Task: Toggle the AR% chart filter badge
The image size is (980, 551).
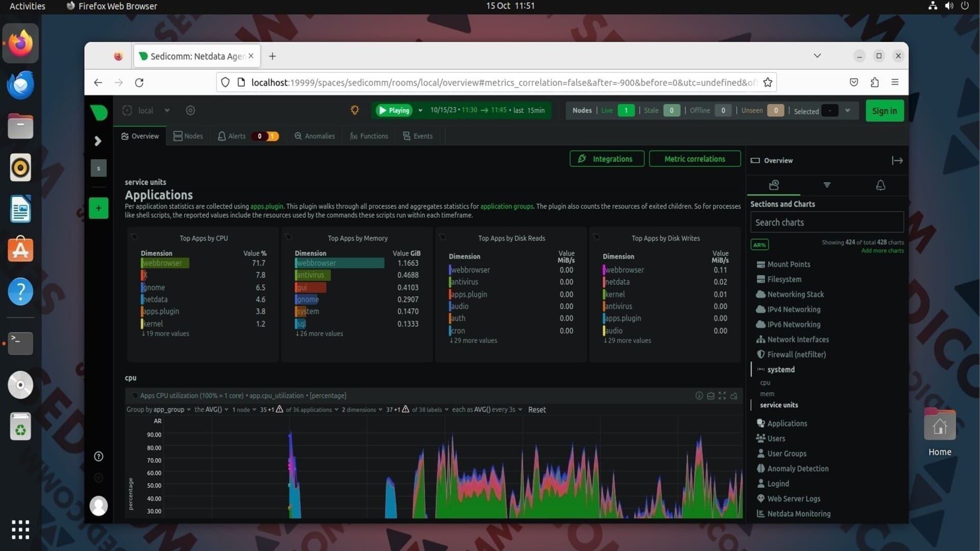Action: pos(759,245)
